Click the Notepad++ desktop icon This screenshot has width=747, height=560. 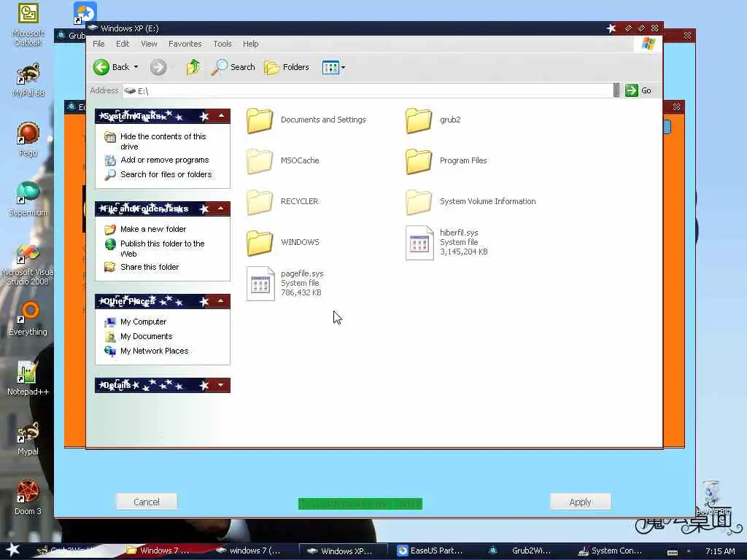tap(28, 378)
